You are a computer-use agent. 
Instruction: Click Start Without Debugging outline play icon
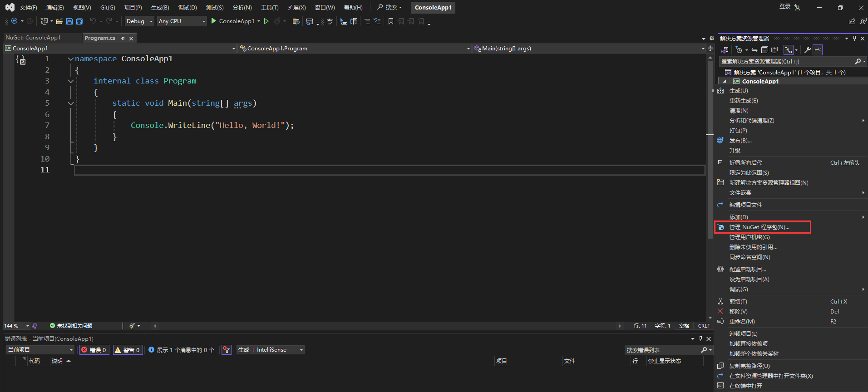(x=266, y=21)
